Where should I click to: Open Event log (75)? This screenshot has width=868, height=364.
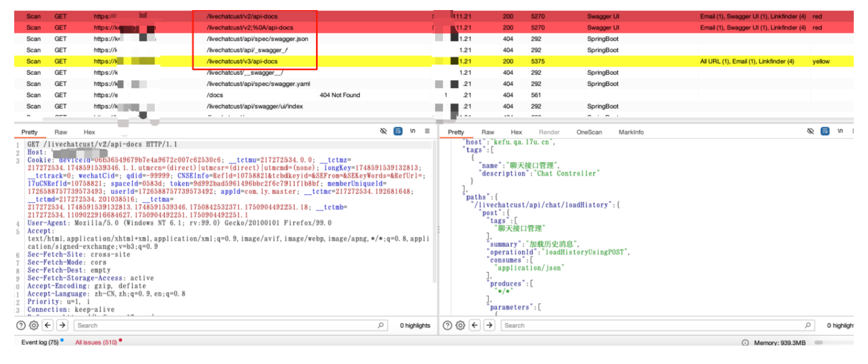click(x=40, y=343)
